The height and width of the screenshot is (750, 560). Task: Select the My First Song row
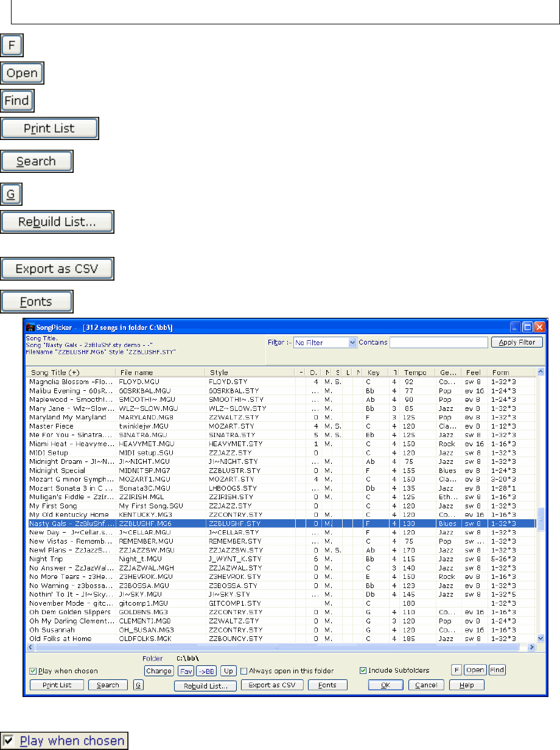[281, 505]
